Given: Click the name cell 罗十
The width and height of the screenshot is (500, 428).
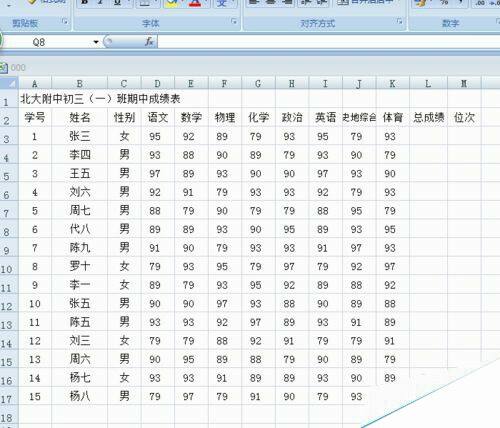Looking at the screenshot, I should click(79, 266).
